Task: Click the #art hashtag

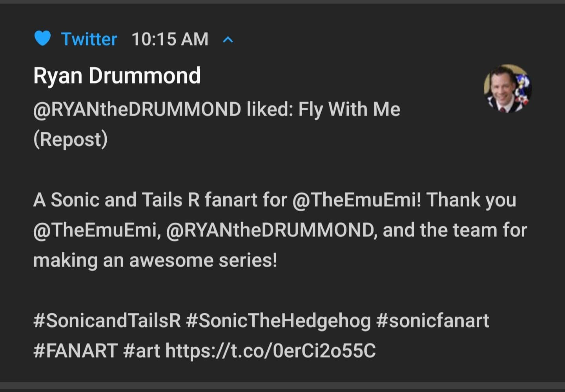Action: pyautogui.click(x=141, y=350)
